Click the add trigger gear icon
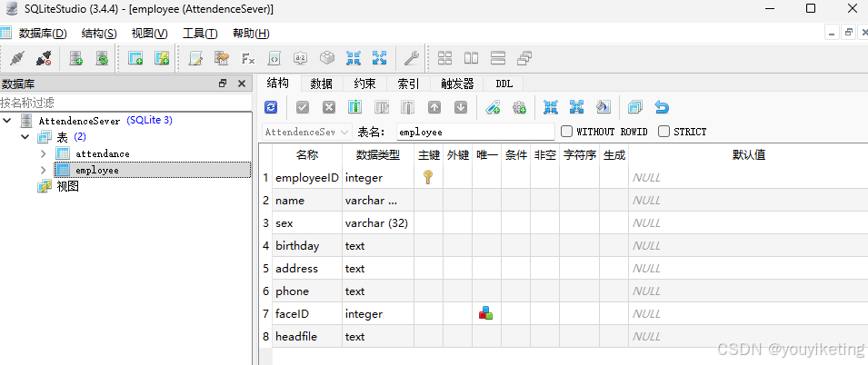Image resolution: width=868 pixels, height=365 pixels. click(519, 107)
